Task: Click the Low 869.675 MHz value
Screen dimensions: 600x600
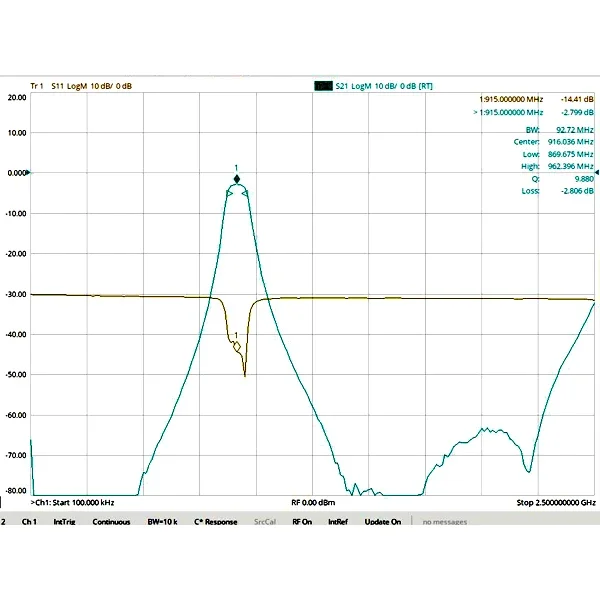Action: tap(571, 154)
